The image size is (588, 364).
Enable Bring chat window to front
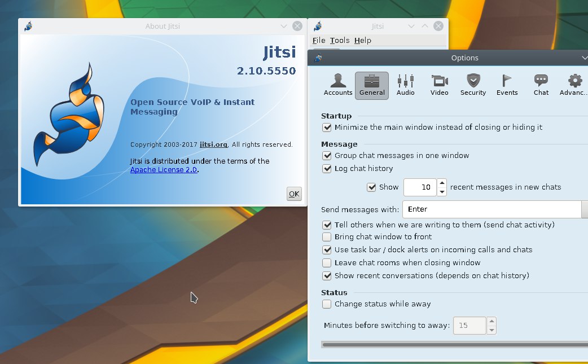pos(327,237)
